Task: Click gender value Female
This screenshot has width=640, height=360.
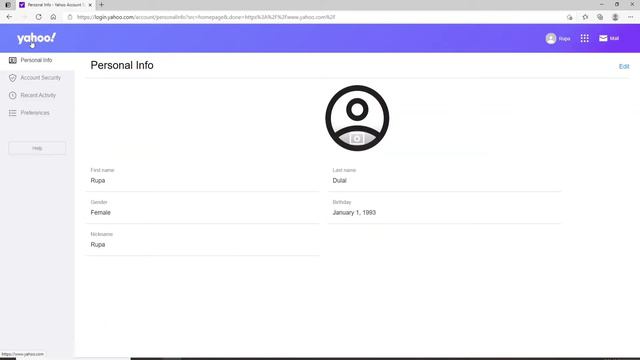Action: (100, 213)
